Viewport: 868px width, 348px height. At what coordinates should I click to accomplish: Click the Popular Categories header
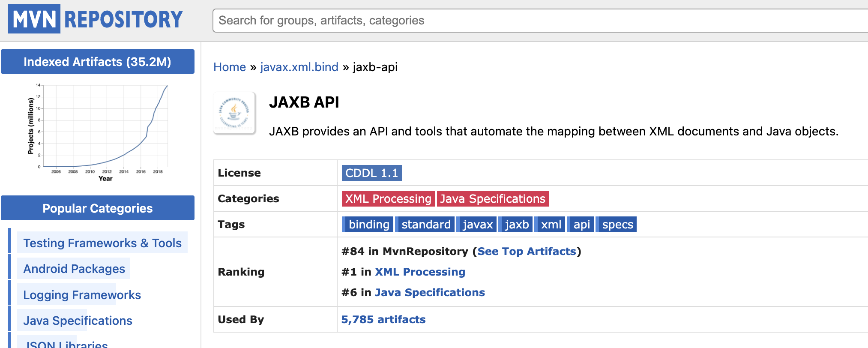(x=98, y=208)
